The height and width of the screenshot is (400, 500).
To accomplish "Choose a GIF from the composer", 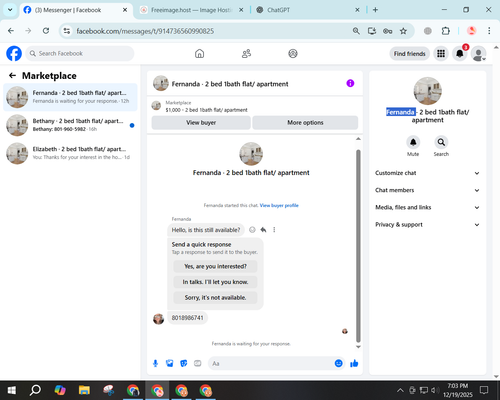I will point(198,363).
